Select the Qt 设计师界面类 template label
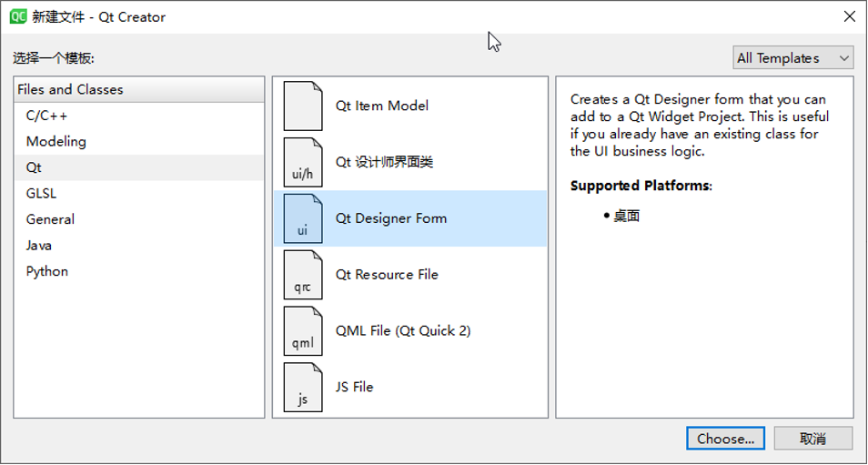 tap(384, 162)
